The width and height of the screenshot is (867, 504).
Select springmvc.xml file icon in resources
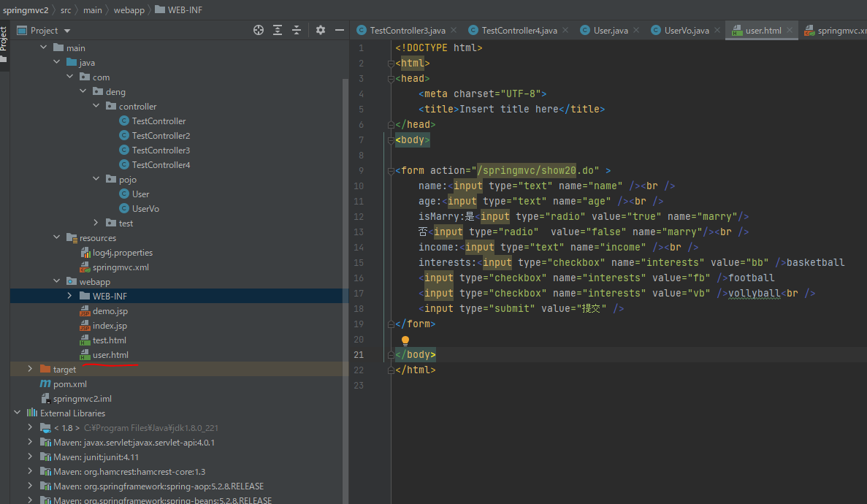(x=85, y=267)
